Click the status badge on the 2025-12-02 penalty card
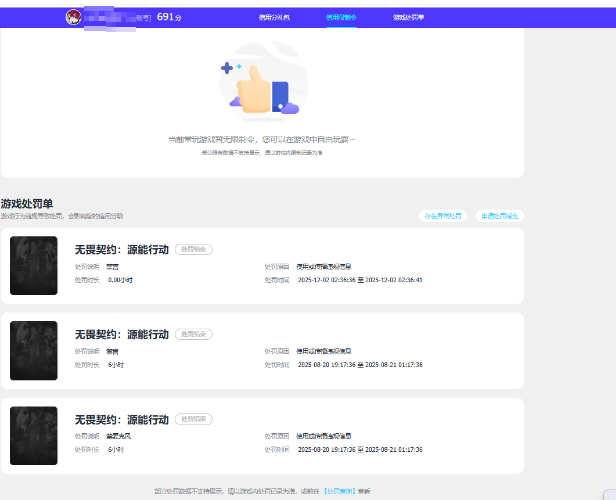This screenshot has width=616, height=500. 194,249
